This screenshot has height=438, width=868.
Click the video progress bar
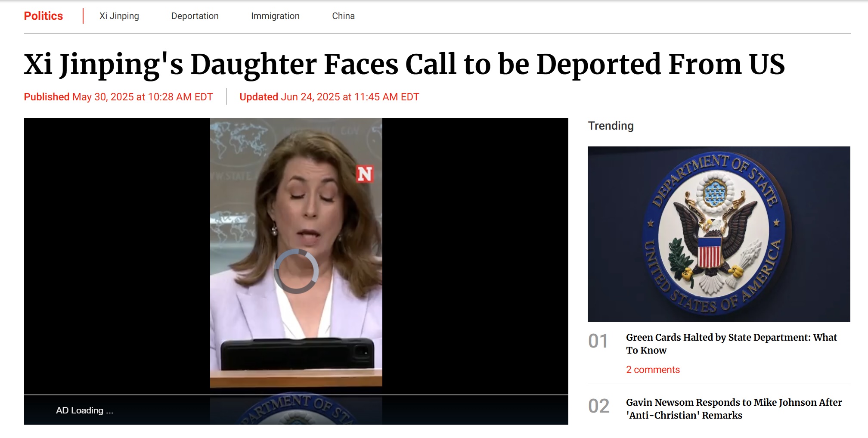point(296,395)
